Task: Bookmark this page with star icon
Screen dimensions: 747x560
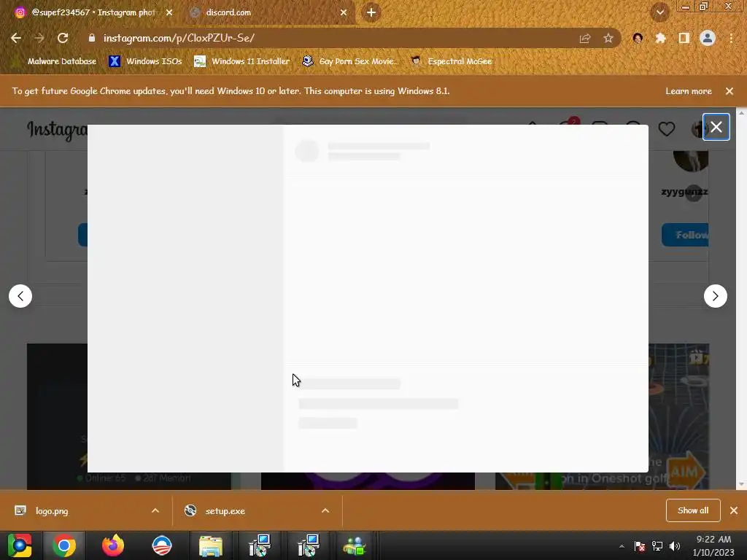Action: 608,39
